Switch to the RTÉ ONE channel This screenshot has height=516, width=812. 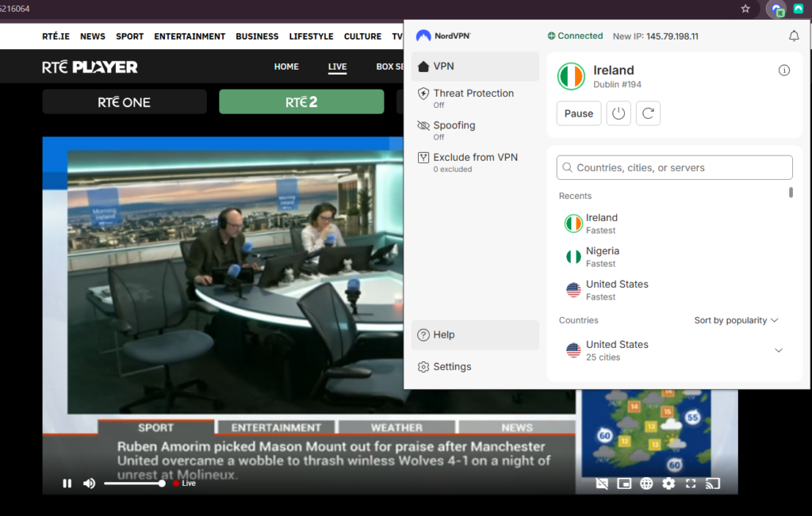coord(124,102)
